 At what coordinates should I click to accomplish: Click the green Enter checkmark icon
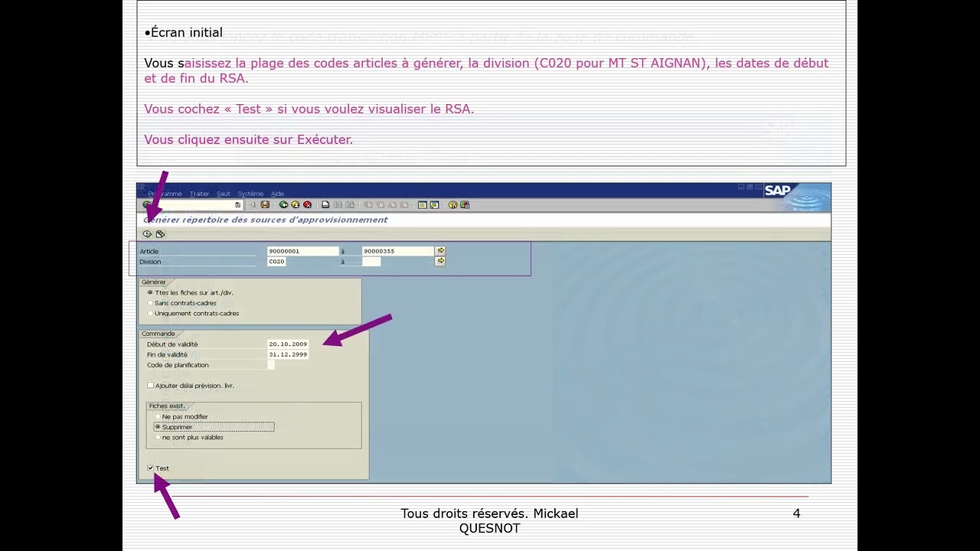[x=146, y=204]
